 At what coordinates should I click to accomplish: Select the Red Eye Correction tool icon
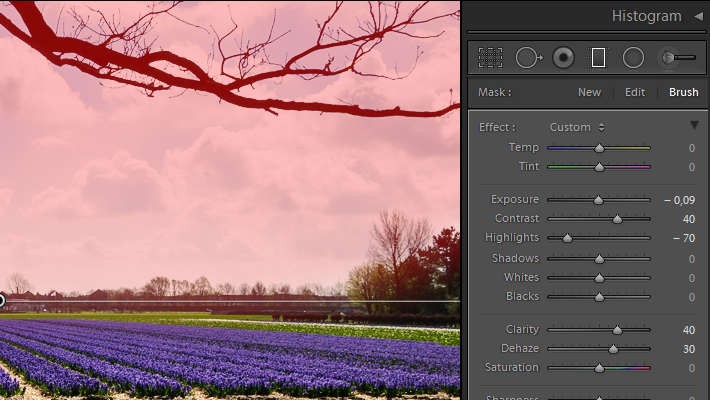pos(563,58)
